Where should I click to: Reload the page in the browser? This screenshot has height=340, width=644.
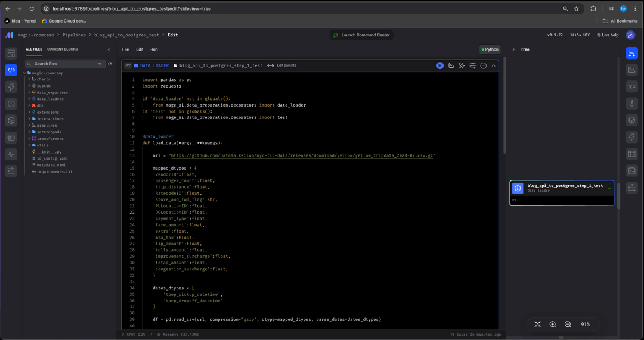coord(32,8)
